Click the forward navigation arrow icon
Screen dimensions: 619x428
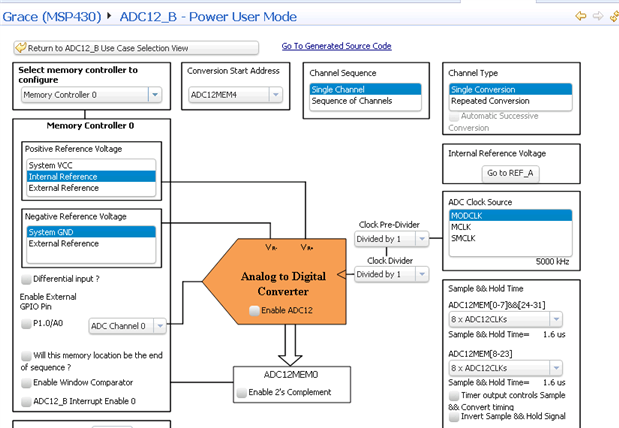click(598, 16)
